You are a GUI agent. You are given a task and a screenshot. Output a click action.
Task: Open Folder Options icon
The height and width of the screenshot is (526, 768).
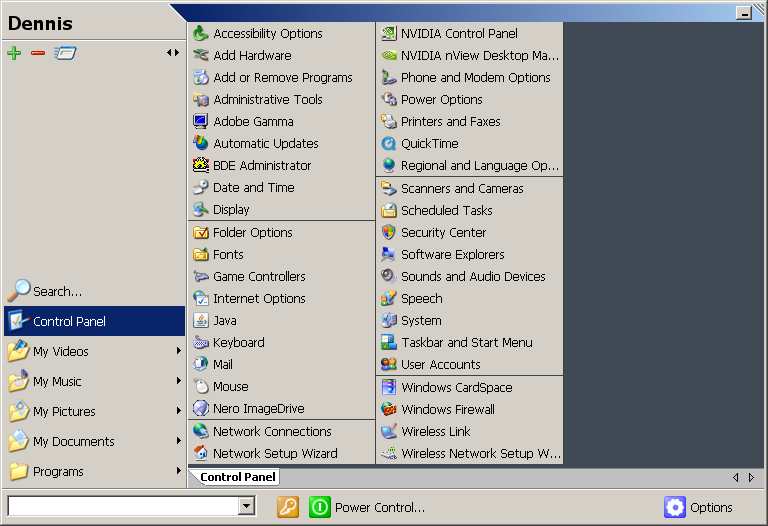point(200,232)
